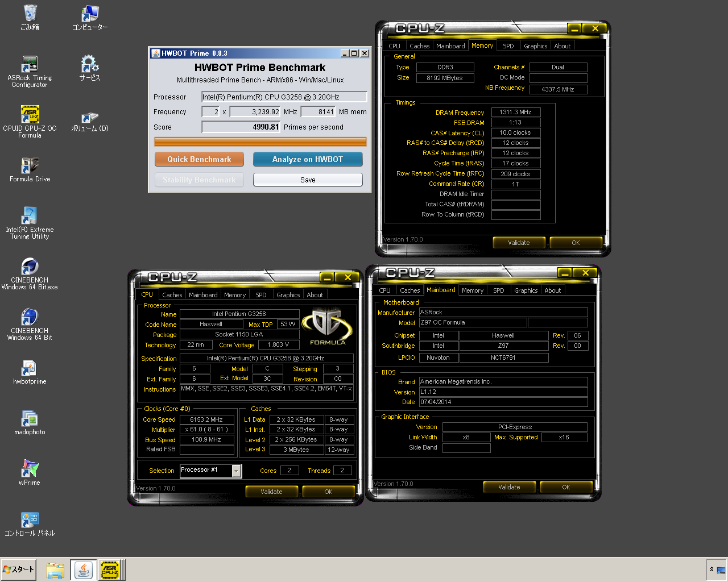Launch CINEBENCH Windows 64 Bit.exe icon

point(30,273)
